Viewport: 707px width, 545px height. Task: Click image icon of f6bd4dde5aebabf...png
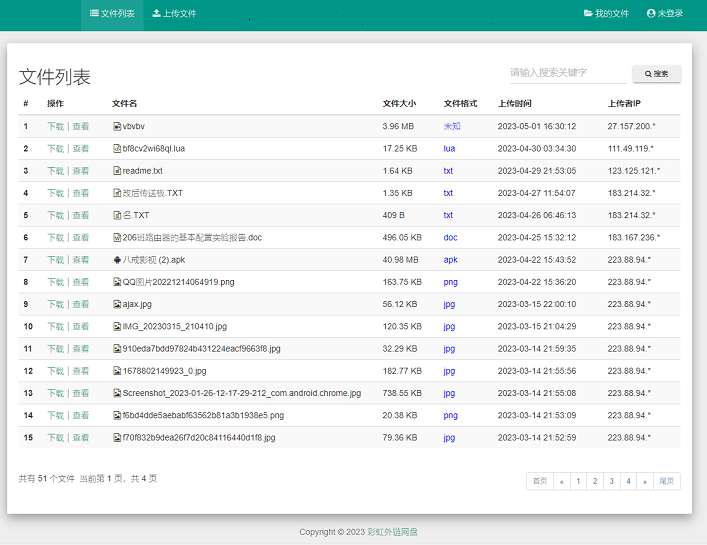click(117, 415)
